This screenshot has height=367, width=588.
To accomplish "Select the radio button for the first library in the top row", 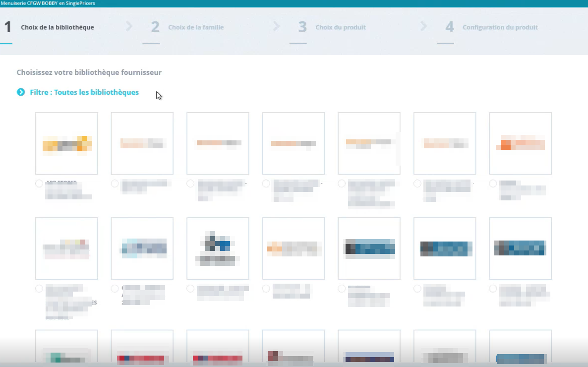I will point(39,183).
